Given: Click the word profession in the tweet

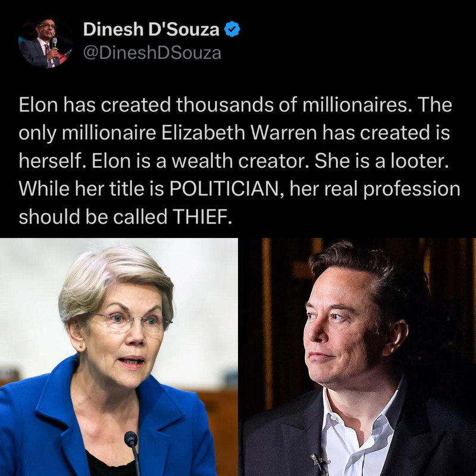Looking at the screenshot, I should point(412,189).
